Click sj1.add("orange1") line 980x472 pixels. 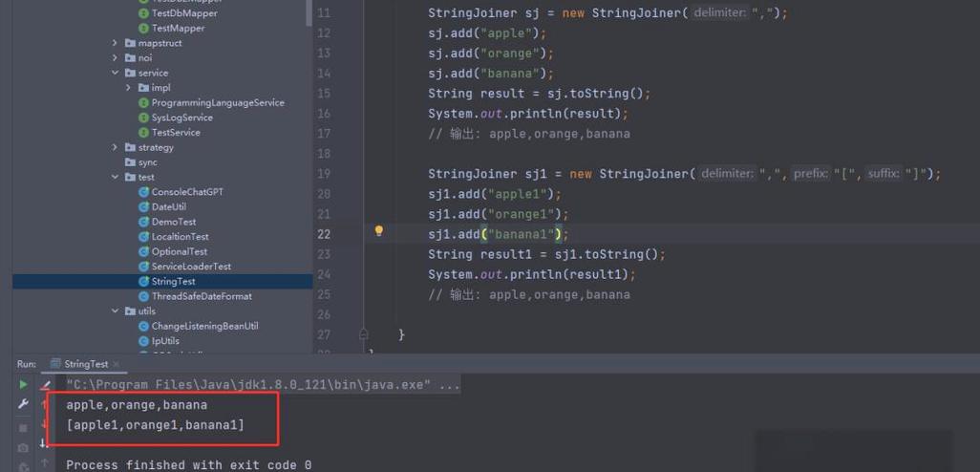499,214
